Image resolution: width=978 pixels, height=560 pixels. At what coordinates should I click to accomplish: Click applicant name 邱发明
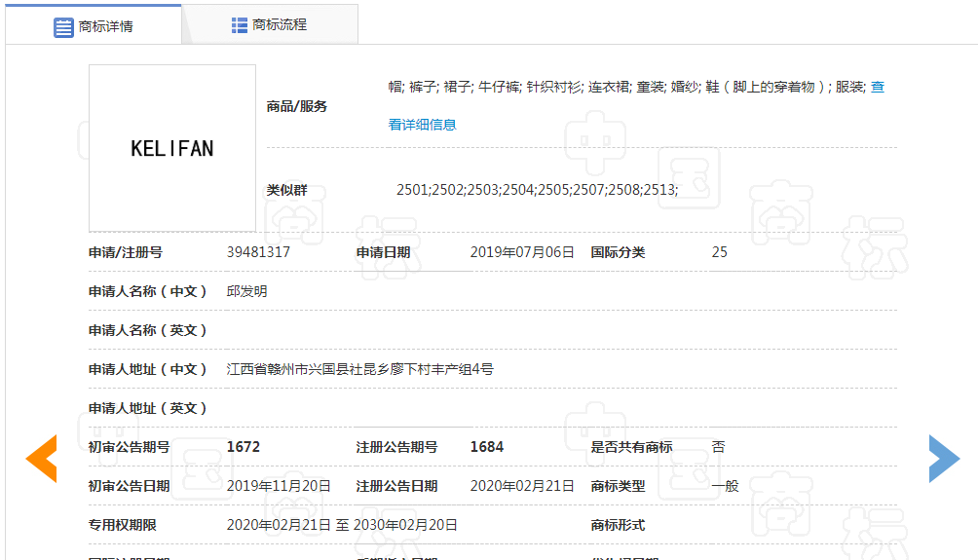tap(246, 291)
